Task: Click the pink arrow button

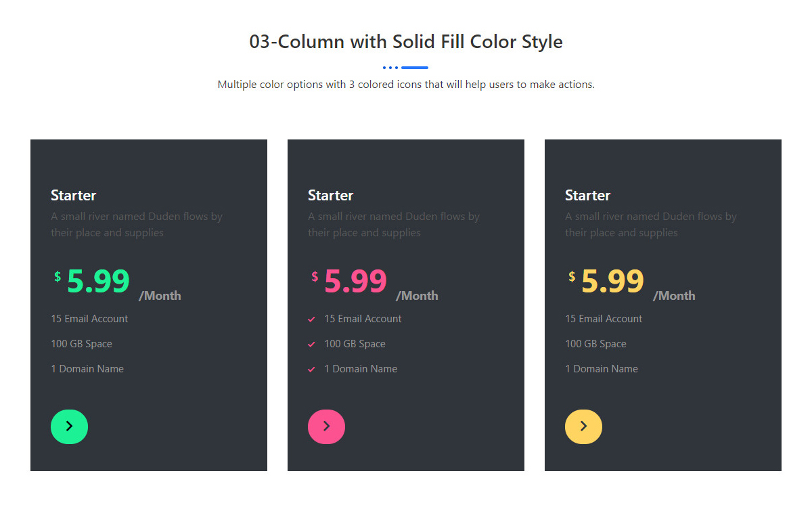Action: [x=326, y=426]
